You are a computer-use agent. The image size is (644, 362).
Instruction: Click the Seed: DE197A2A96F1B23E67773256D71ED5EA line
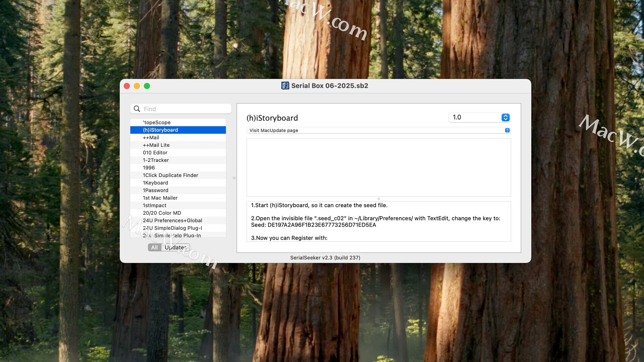[x=313, y=225]
